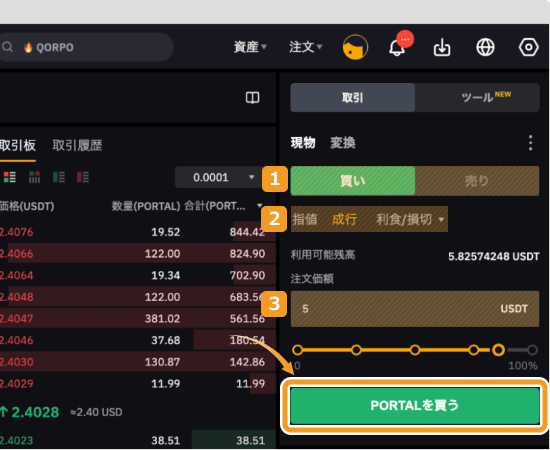Screen dimensions: 550x450
Task: Set the amount slider to 0 percent
Action: (x=297, y=350)
